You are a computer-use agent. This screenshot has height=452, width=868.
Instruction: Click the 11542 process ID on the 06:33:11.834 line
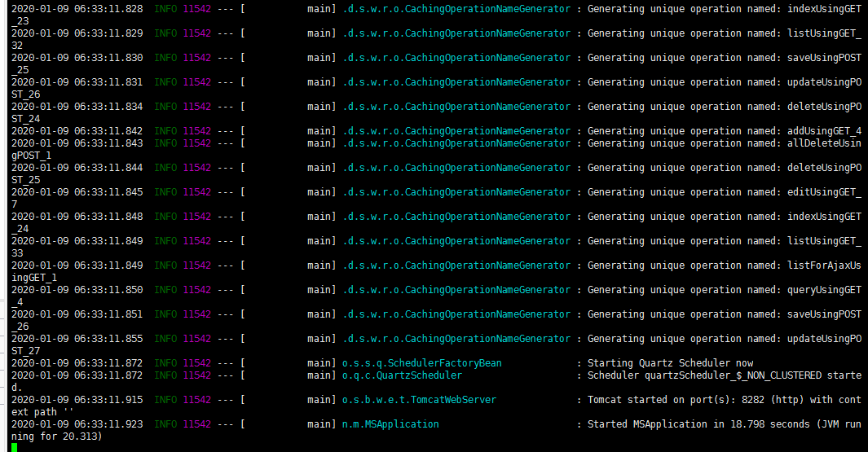coord(196,107)
